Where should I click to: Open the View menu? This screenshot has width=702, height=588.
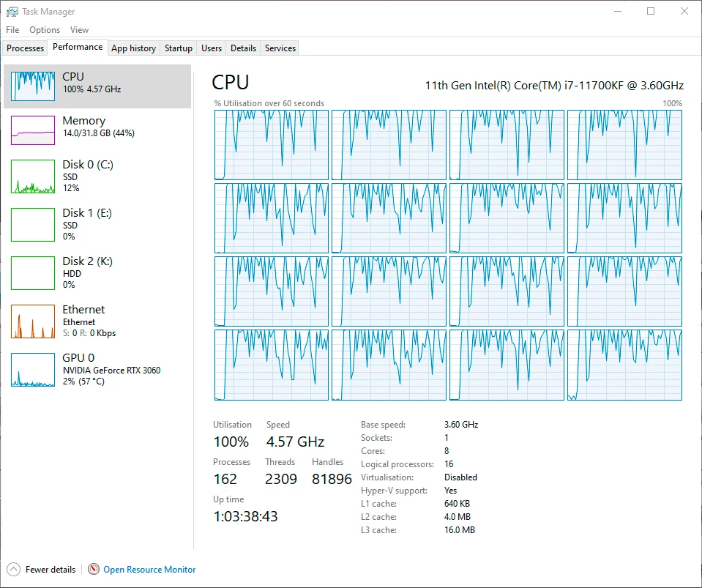point(79,29)
